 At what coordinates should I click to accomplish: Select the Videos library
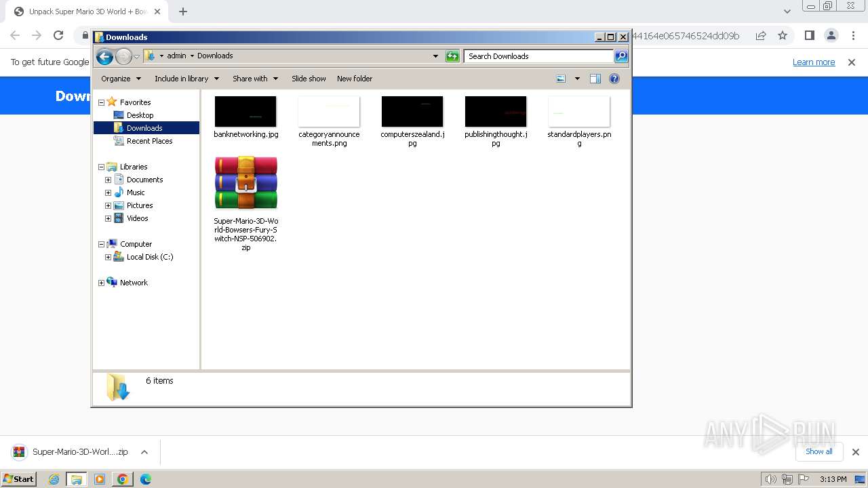click(x=137, y=218)
